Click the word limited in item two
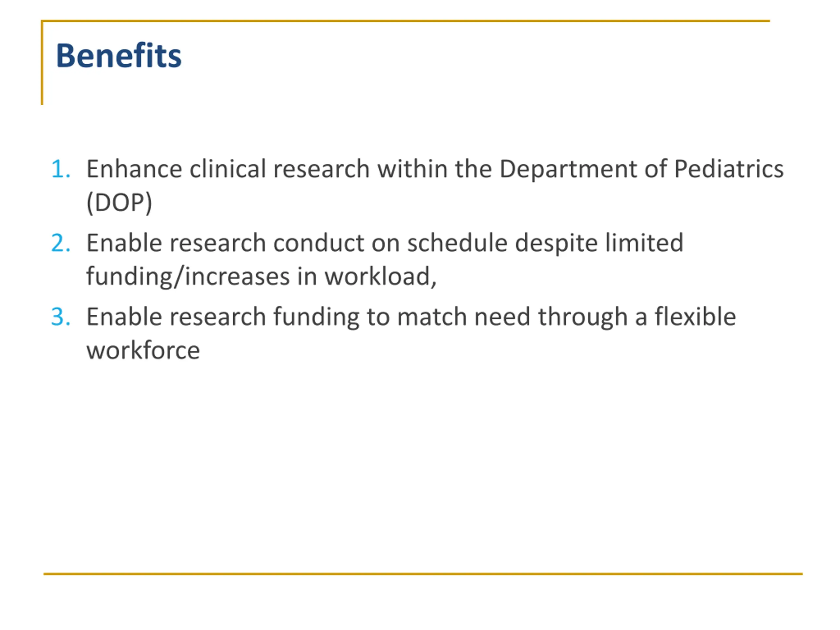Image resolution: width=840 pixels, height=630 pixels. pos(644,243)
